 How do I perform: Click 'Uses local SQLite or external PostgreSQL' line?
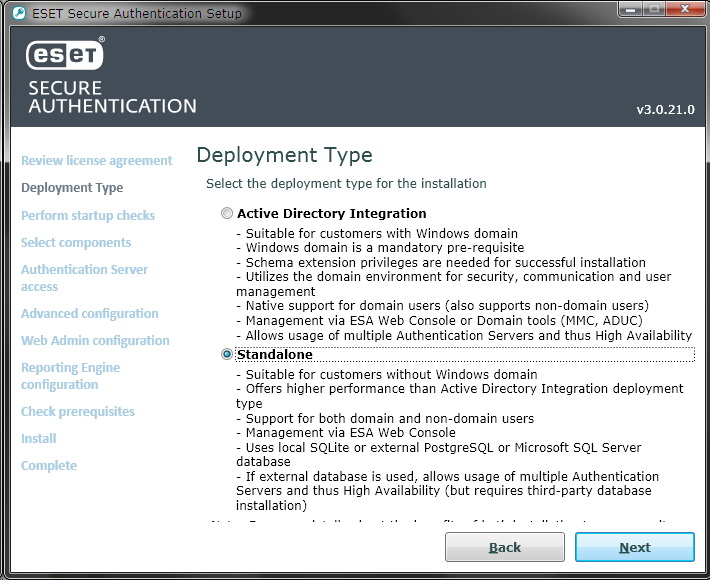coord(438,455)
